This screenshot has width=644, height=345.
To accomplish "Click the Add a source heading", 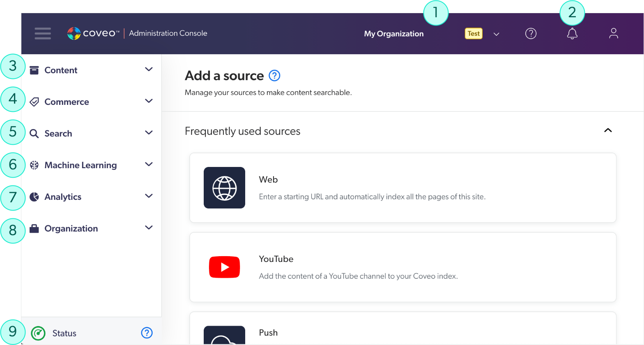I will 224,76.
